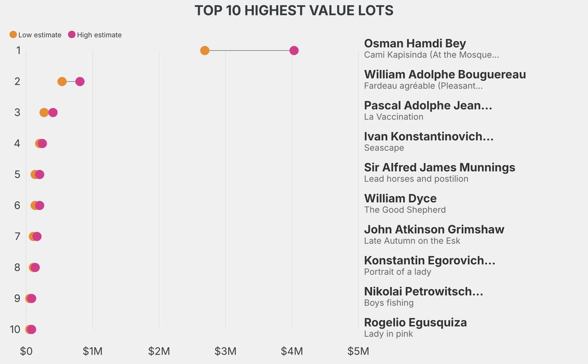This screenshot has width=588, height=364.
Task: Click the Sir Alfred James Munnings label
Action: tap(439, 168)
